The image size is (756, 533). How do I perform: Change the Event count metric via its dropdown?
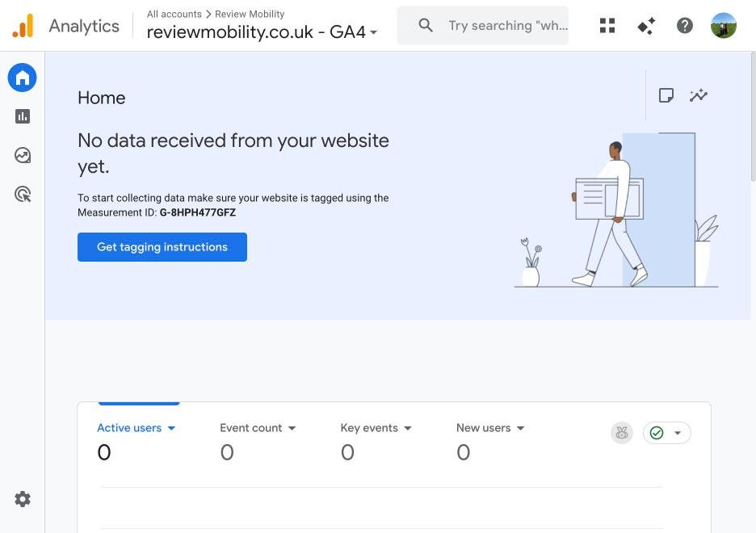(x=292, y=427)
